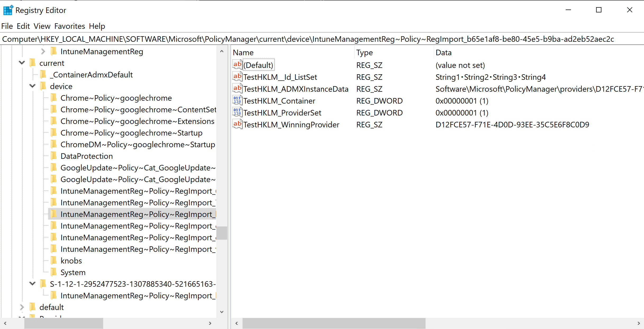644x329 pixels.
Task: Click the (Default) value string icon
Action: [x=237, y=65]
